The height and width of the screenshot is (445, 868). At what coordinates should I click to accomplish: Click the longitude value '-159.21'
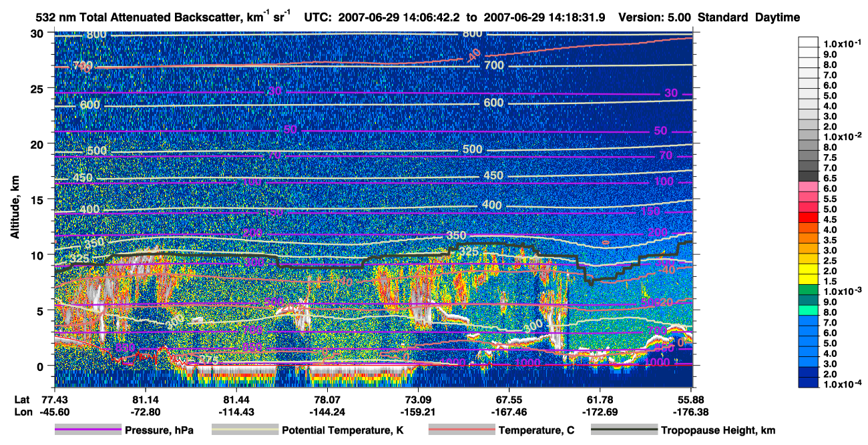coord(419,412)
